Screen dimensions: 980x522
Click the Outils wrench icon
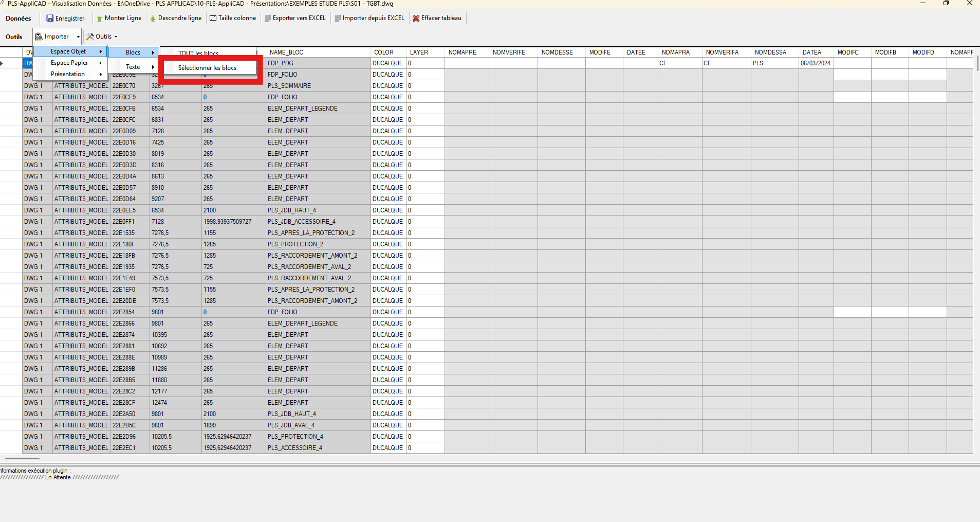pyautogui.click(x=90, y=37)
